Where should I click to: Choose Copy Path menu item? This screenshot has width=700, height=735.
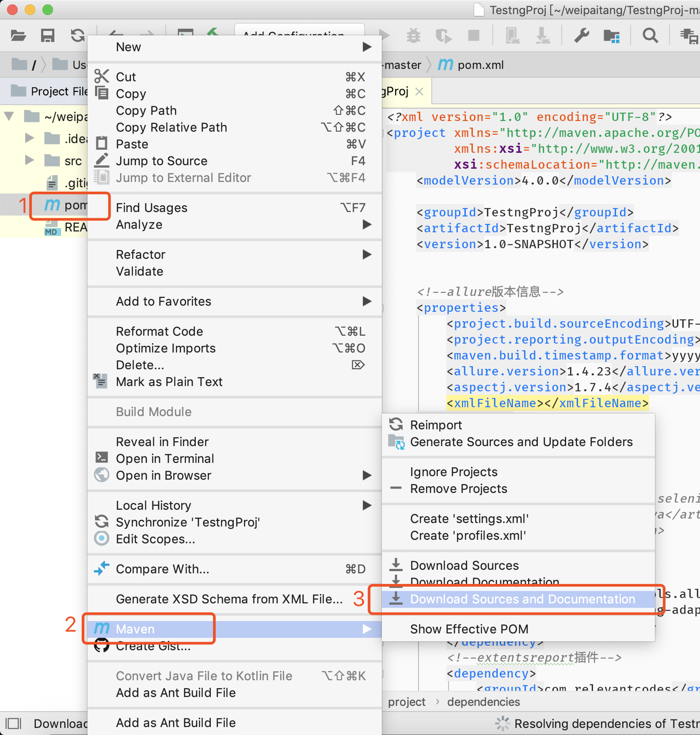[235, 110]
